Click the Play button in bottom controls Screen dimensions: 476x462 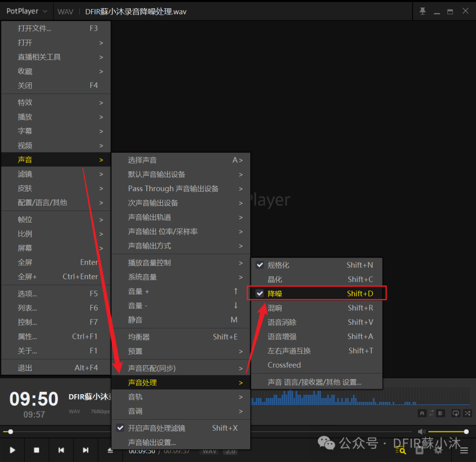coord(12,450)
